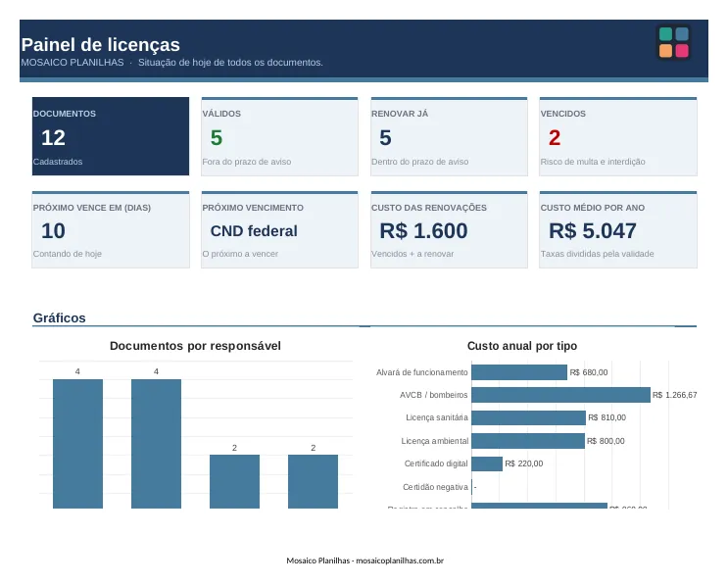
Task: Click 'Vencidos + a renovar' caption
Action: coord(413,254)
